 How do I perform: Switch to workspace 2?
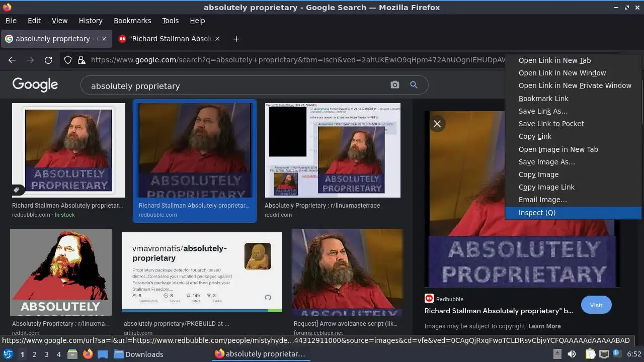(34, 354)
